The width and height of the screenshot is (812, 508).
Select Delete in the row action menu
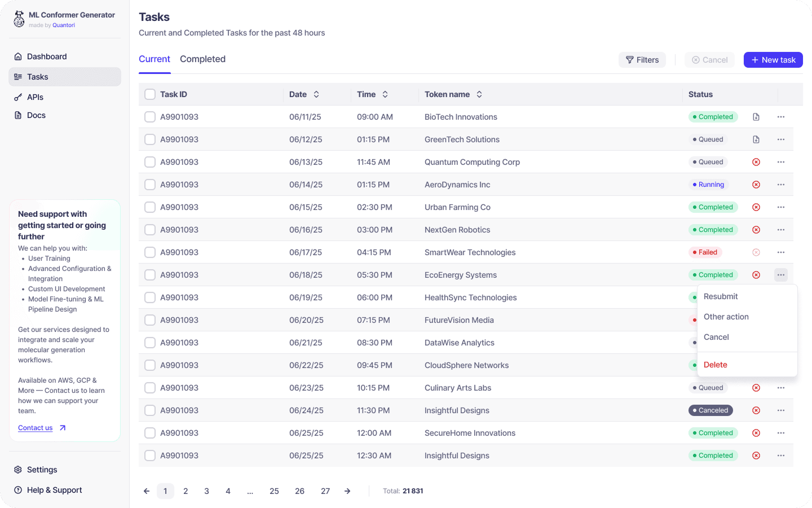(x=716, y=365)
